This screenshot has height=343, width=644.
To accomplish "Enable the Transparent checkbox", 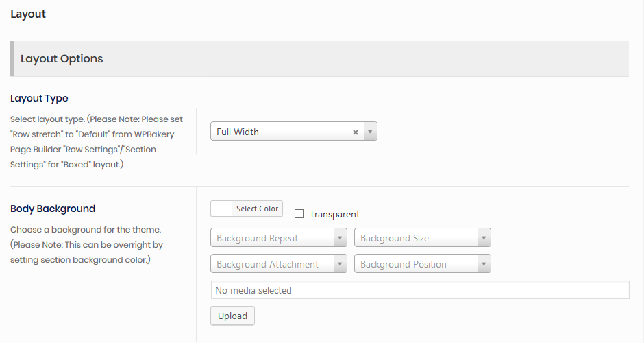I will tap(299, 214).
